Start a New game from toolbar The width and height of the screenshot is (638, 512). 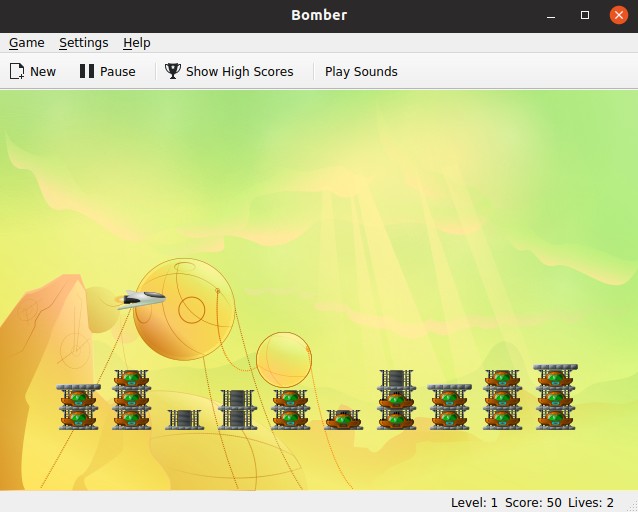tap(33, 71)
